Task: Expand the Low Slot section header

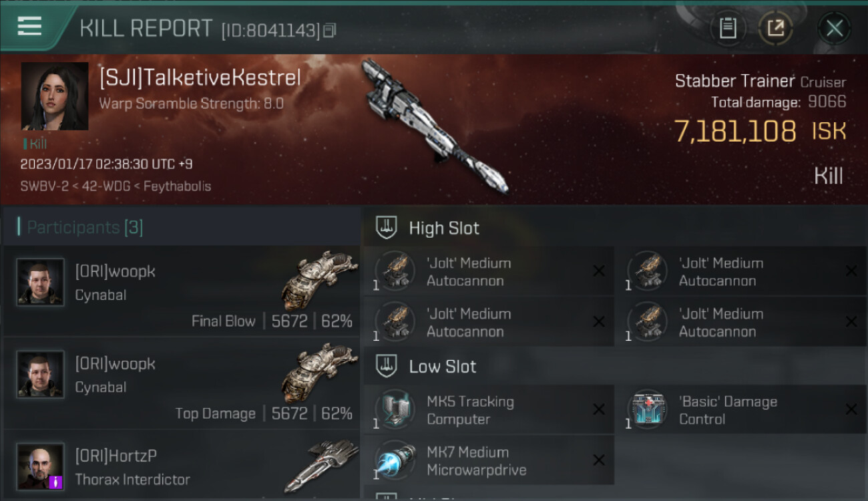Action: point(616,366)
